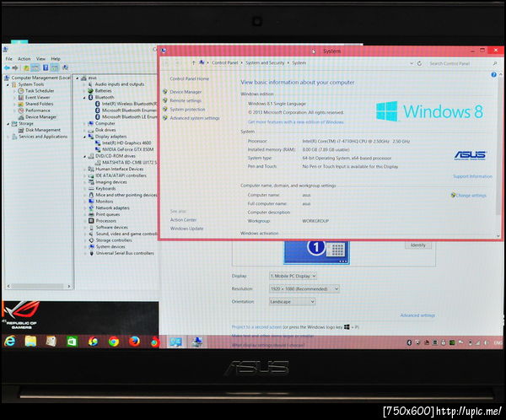This screenshot has width=506, height=420.
Task: Open Advanced system settings link
Action: tap(195, 118)
